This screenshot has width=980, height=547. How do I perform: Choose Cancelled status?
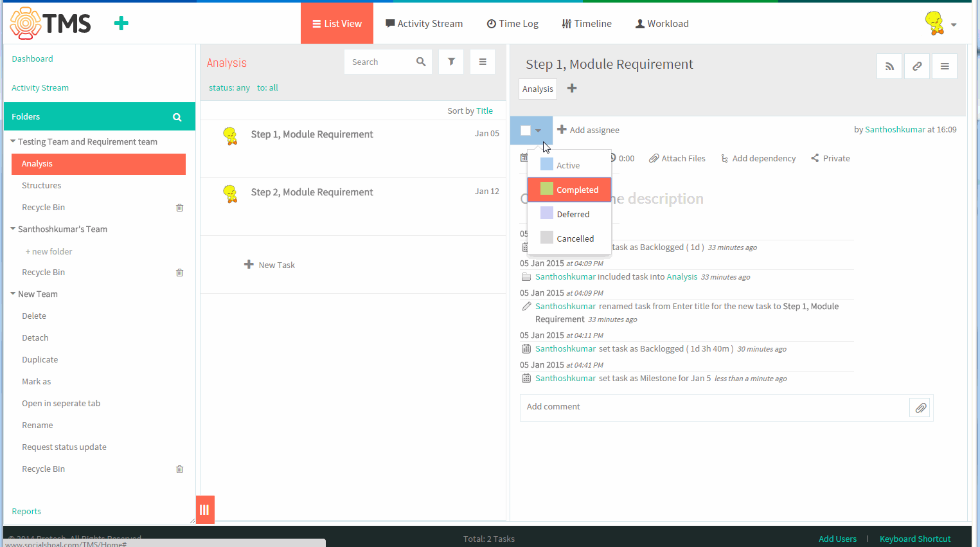(x=569, y=238)
